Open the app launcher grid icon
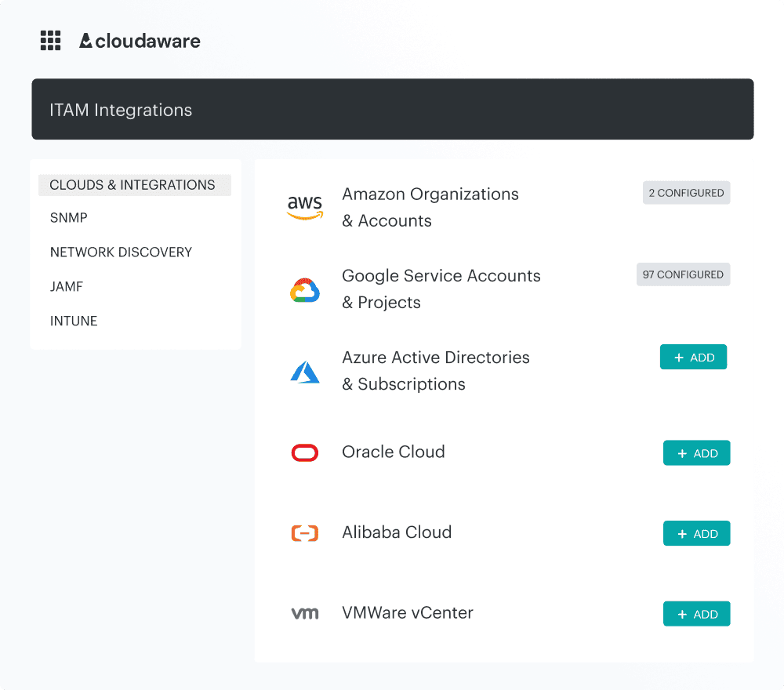 coord(50,41)
